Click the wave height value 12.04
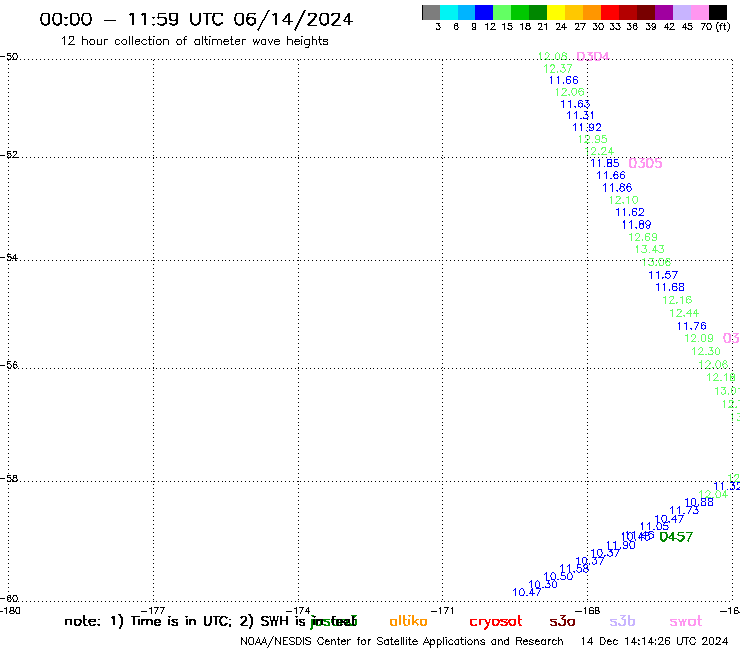 pyautogui.click(x=713, y=494)
